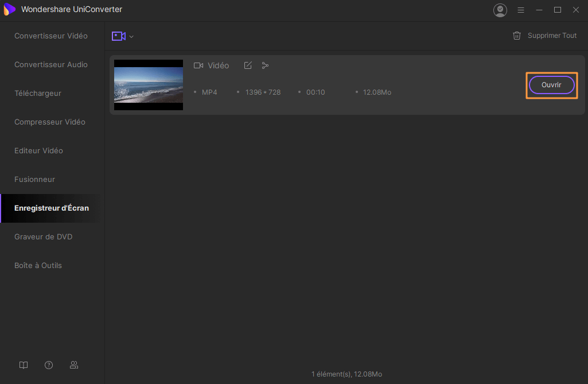Screen dimensions: 588x384
Task: Click the trash icon next to Supprimer Tout
Action: (x=517, y=36)
